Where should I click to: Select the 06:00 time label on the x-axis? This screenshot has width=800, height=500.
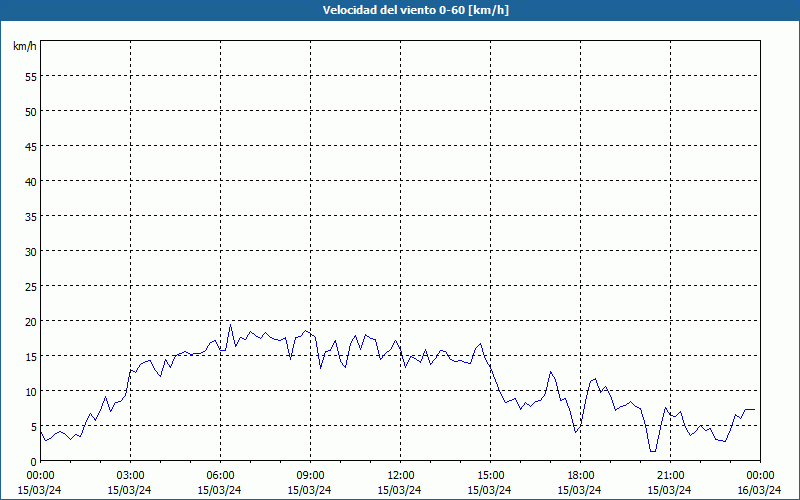click(x=220, y=475)
